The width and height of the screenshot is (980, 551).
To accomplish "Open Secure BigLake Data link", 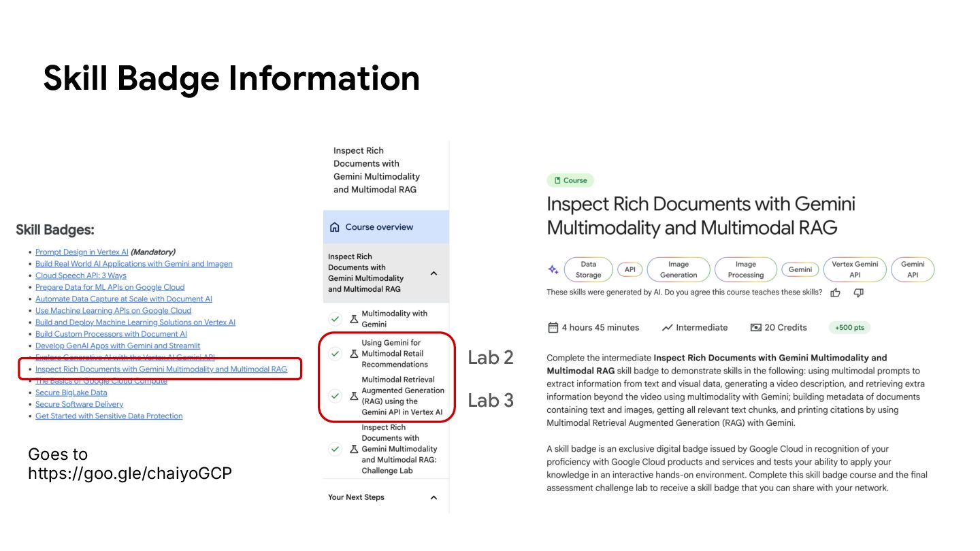I will 71,393.
